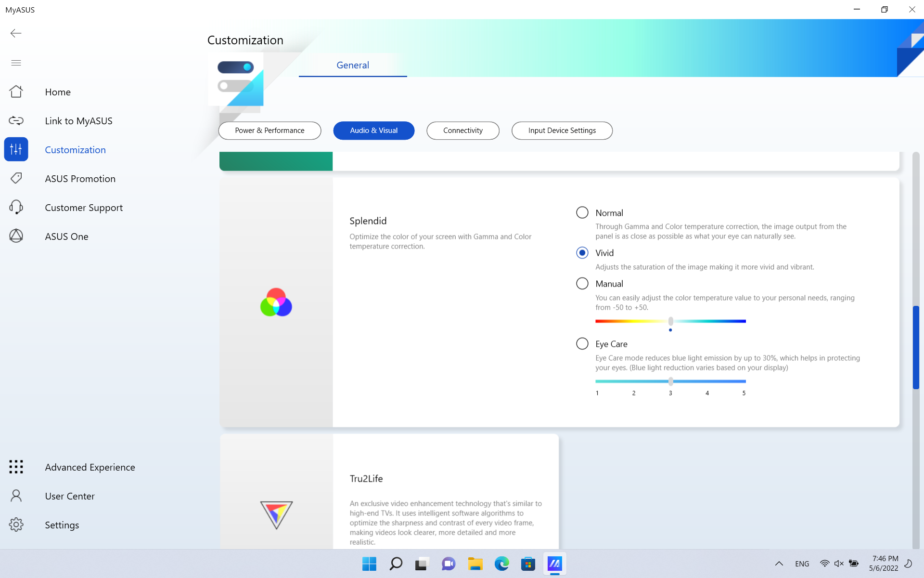The height and width of the screenshot is (578, 924).
Task: Launch Microsoft Edge from taskbar
Action: tap(501, 564)
